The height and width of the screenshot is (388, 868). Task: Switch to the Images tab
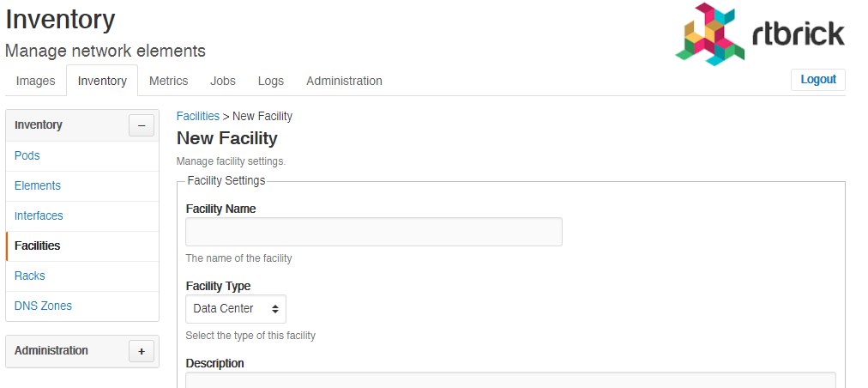coord(35,81)
